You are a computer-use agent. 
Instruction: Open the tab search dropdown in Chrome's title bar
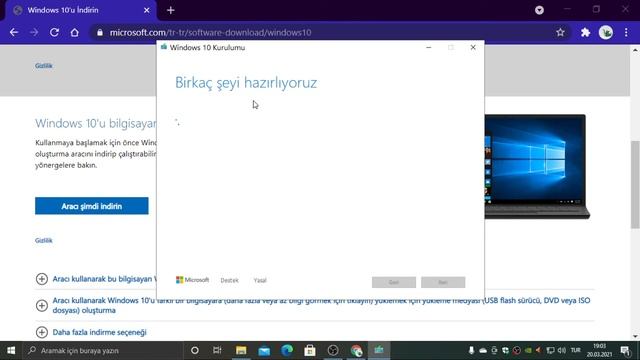(539, 10)
